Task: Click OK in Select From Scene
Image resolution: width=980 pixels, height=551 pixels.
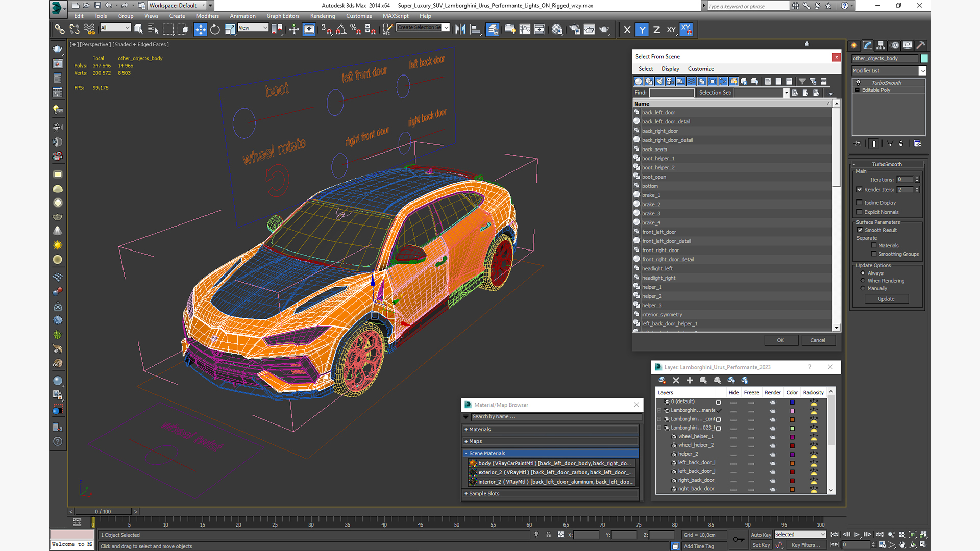Action: 780,340
